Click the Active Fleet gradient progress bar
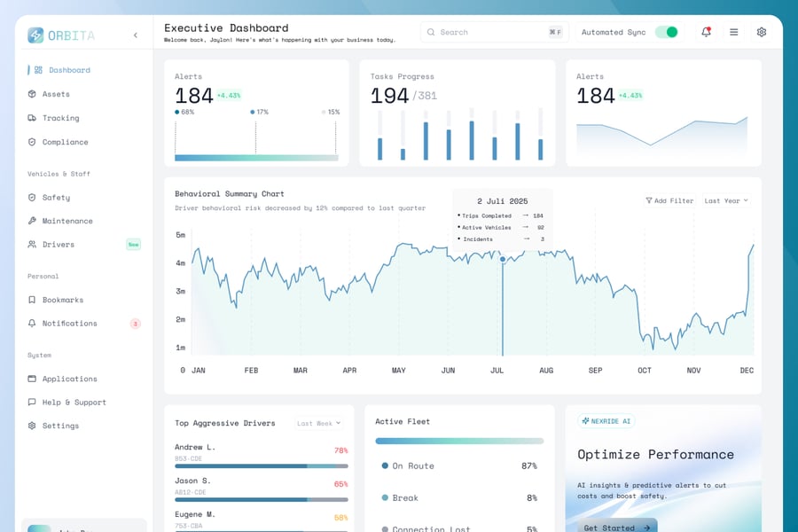The image size is (798, 532). [x=458, y=441]
